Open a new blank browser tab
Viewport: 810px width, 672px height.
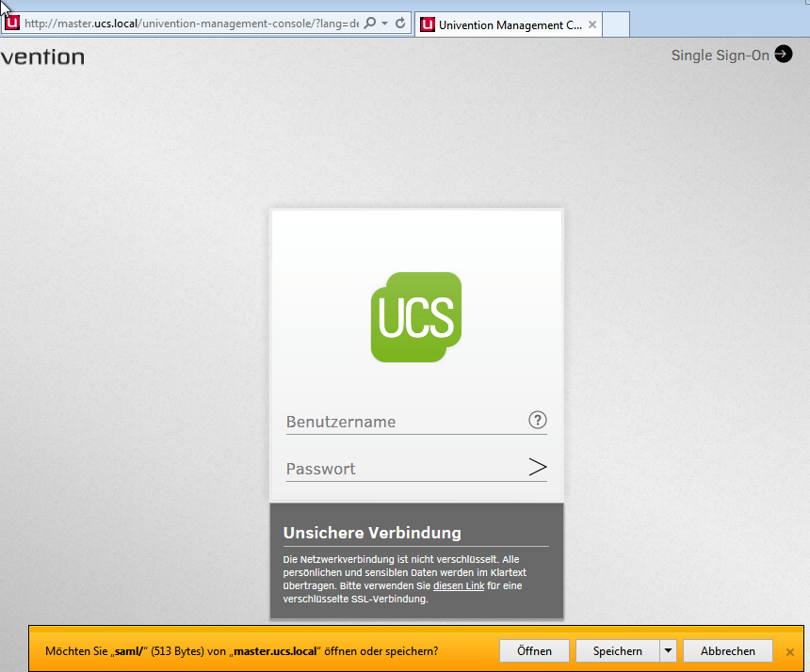coord(616,25)
